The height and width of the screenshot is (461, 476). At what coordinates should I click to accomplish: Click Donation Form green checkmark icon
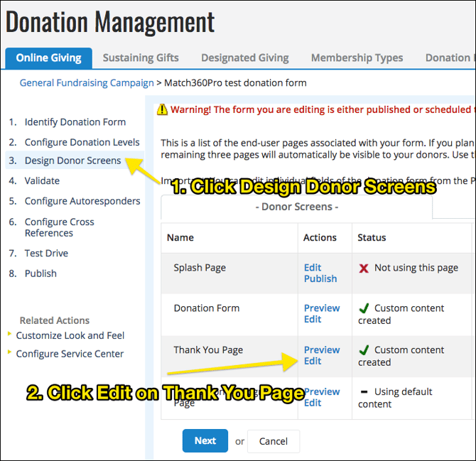[x=364, y=308]
